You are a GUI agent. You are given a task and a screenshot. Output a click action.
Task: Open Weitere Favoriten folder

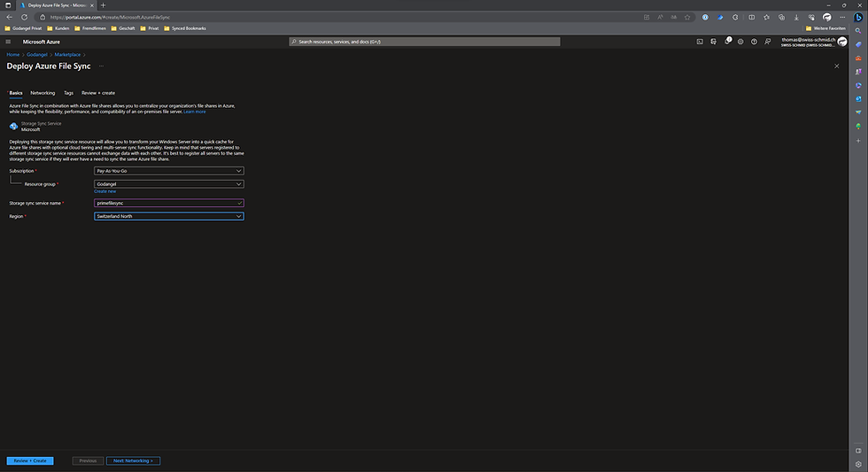click(825, 28)
